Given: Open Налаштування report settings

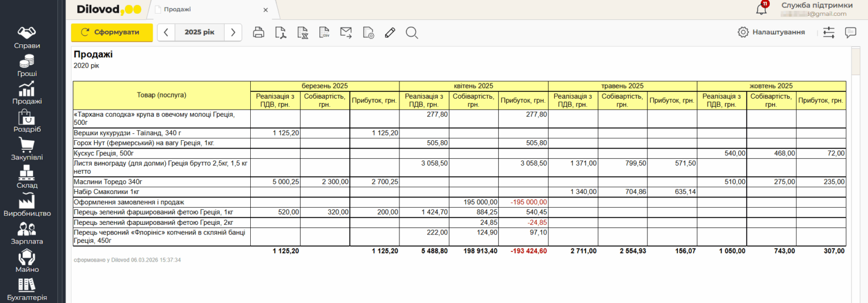Looking at the screenshot, I should click(771, 32).
